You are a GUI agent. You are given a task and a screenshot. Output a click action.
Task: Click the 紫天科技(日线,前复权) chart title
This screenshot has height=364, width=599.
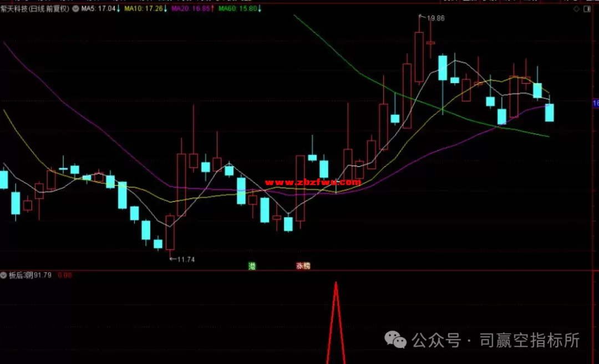[35, 8]
